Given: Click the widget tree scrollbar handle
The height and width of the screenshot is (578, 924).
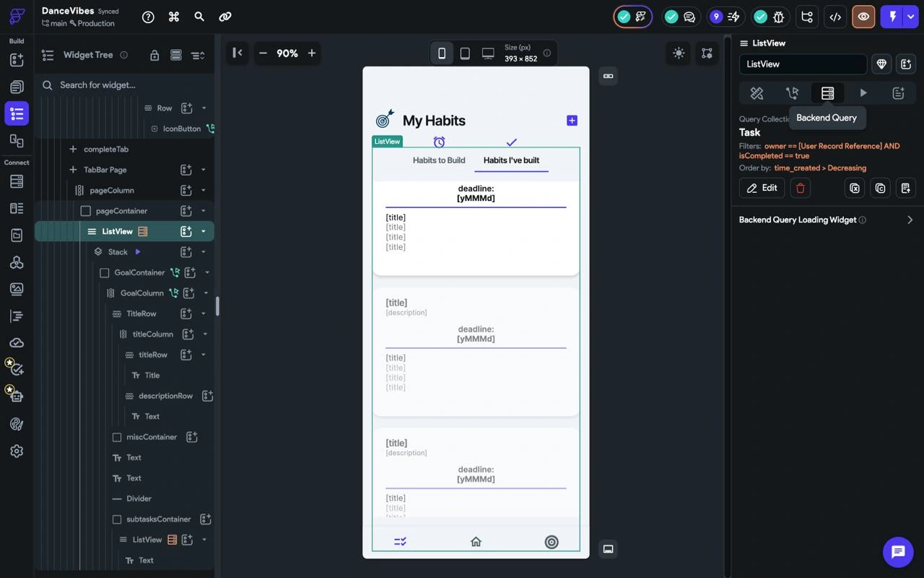Looking at the screenshot, I should tap(217, 306).
